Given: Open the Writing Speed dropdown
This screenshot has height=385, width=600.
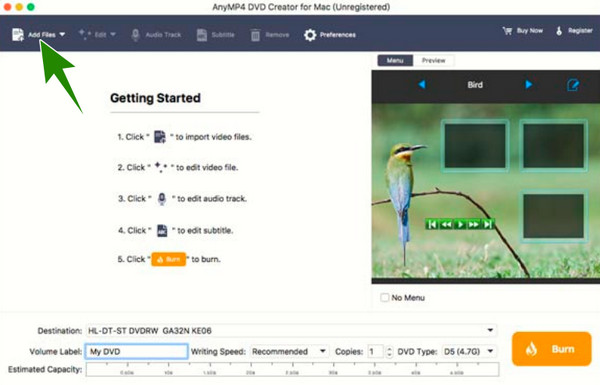Looking at the screenshot, I should point(323,351).
